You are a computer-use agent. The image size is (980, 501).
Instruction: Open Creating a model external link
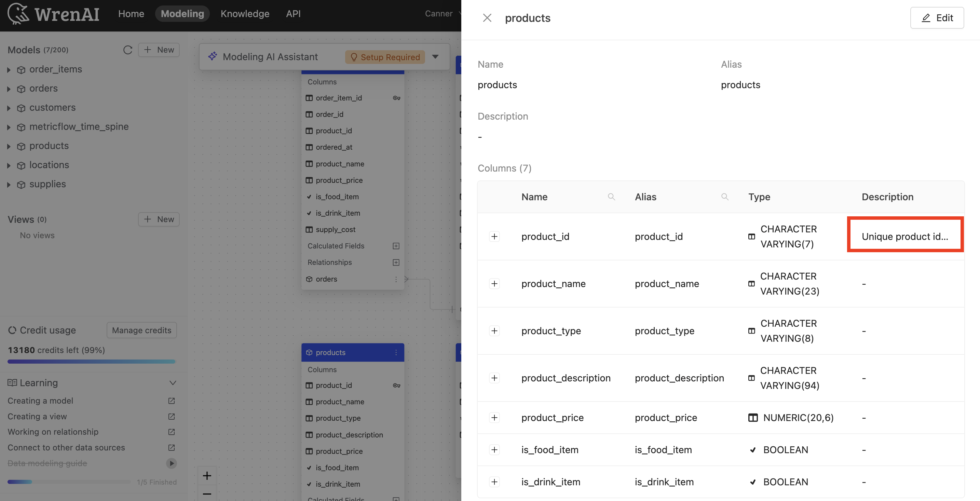coord(172,401)
